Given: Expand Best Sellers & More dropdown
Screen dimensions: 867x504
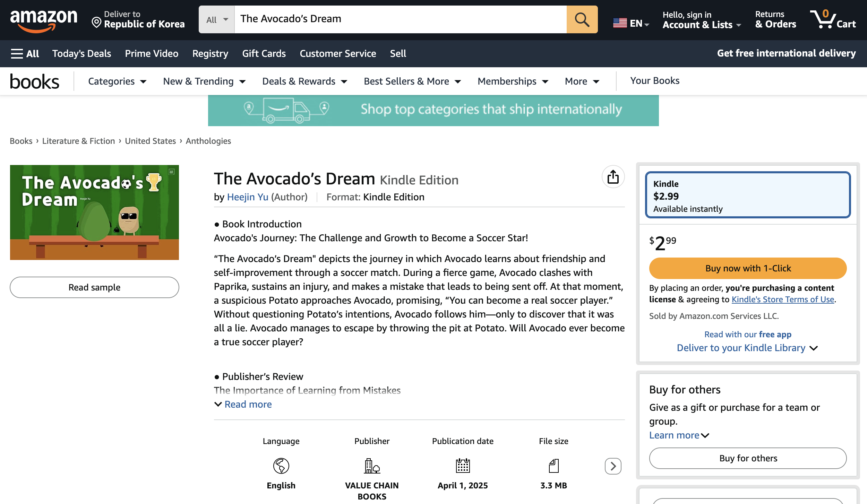Looking at the screenshot, I should point(412,81).
